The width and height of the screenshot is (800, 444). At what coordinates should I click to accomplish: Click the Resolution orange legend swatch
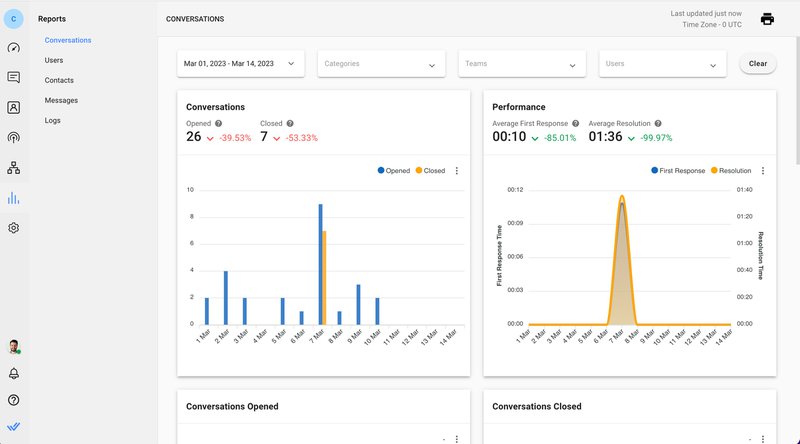(x=714, y=171)
